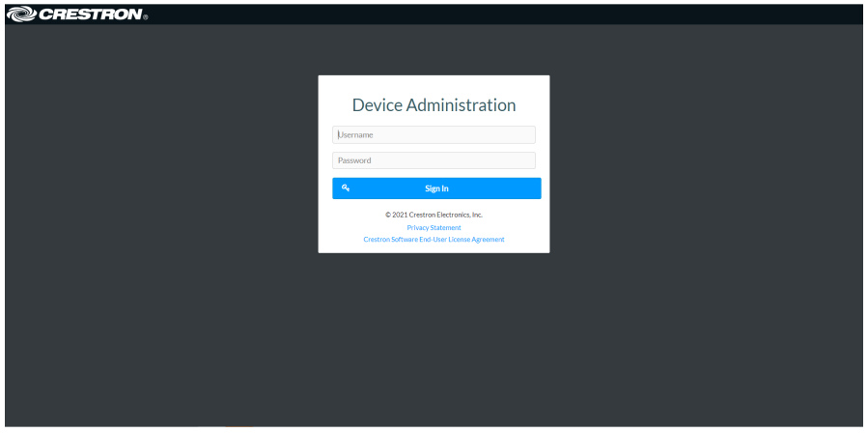The image size is (868, 433).
Task: Click the word Device in the heading
Action: (377, 105)
